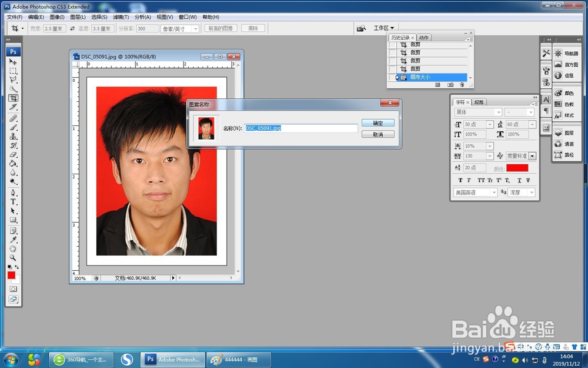Open the Histogram panel (直方图)
The height and width of the screenshot is (368, 588).
(x=567, y=64)
